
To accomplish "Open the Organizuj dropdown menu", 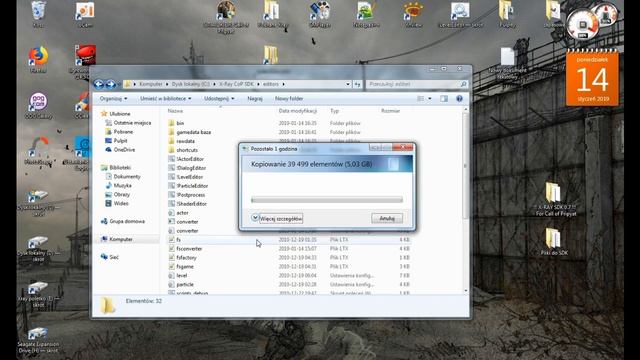I will tap(113, 99).
